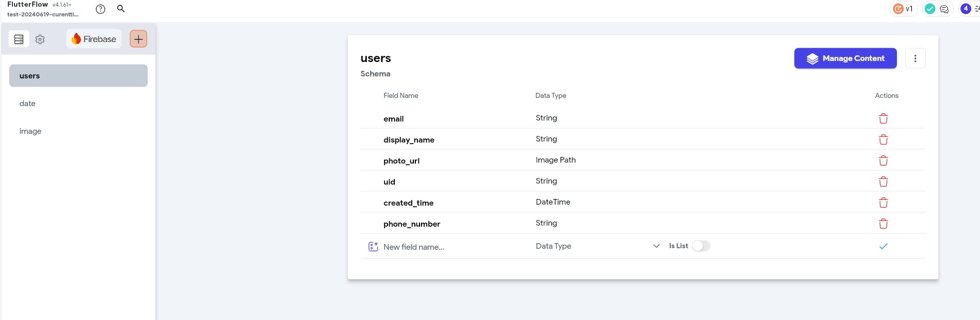Delete the photo_url field
980x320 pixels.
(883, 161)
